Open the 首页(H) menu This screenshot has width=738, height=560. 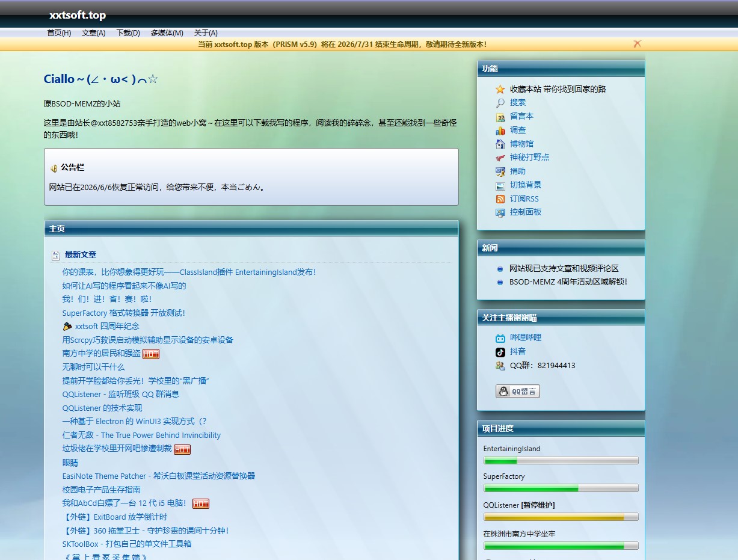click(x=59, y=33)
